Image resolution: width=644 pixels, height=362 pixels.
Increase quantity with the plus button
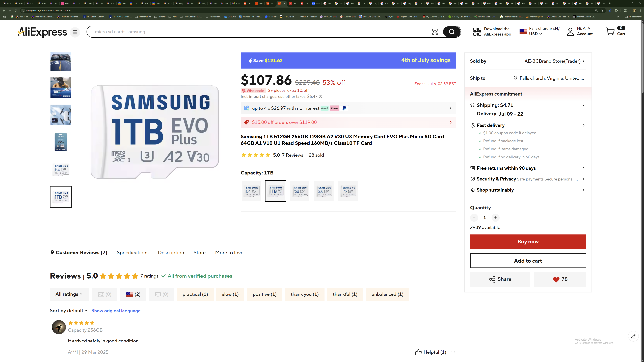(496, 218)
